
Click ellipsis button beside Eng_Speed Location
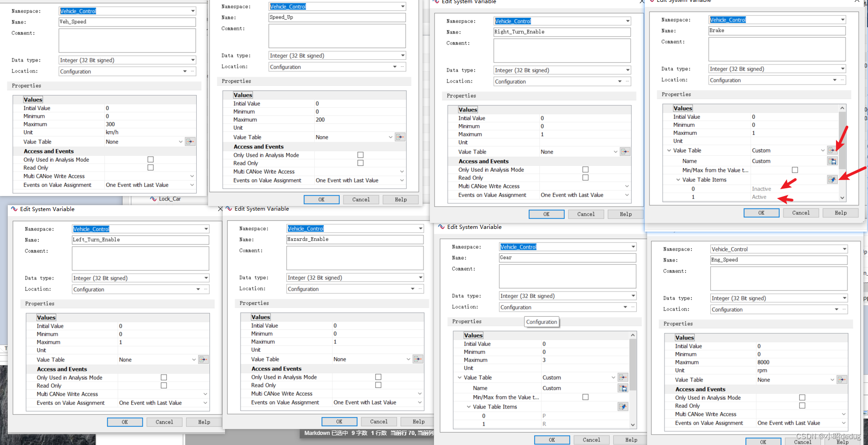tap(844, 309)
